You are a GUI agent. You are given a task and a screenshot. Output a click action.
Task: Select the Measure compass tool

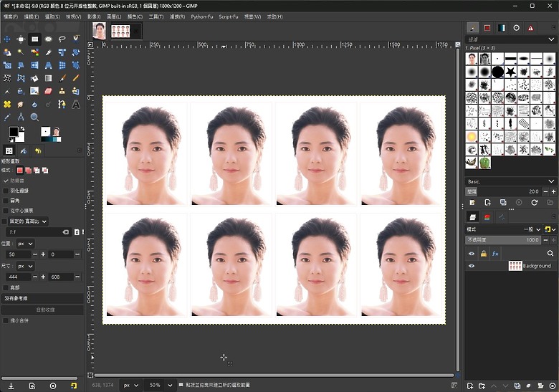coord(21,117)
